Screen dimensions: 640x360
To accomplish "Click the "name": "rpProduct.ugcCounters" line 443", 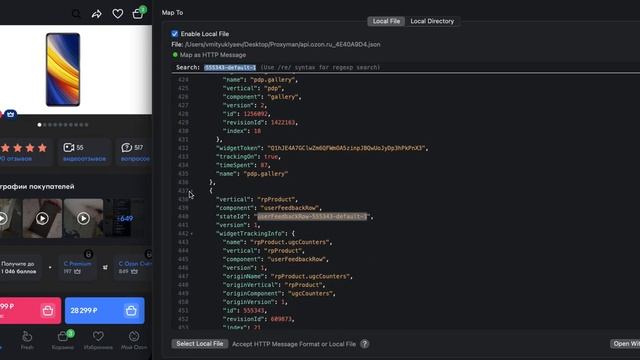I will tap(278, 242).
